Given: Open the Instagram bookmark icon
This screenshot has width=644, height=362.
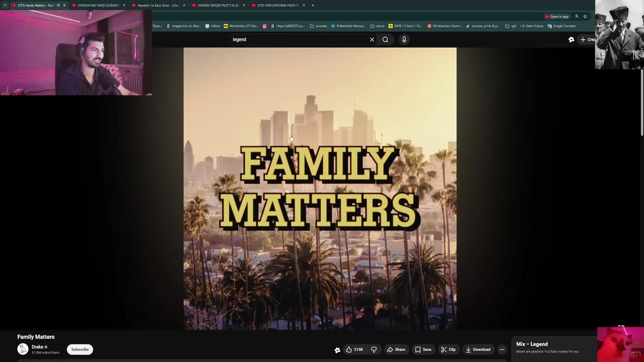Looking at the screenshot, I should 265,26.
